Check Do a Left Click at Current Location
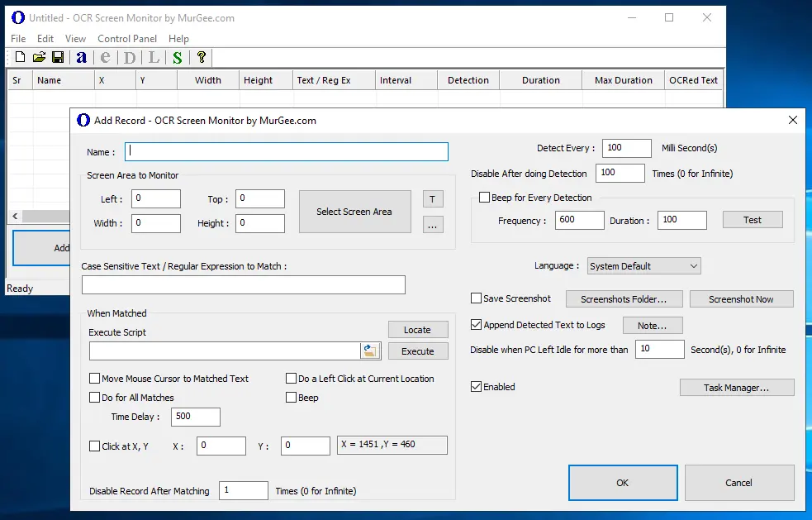The image size is (812, 520). pyautogui.click(x=291, y=379)
